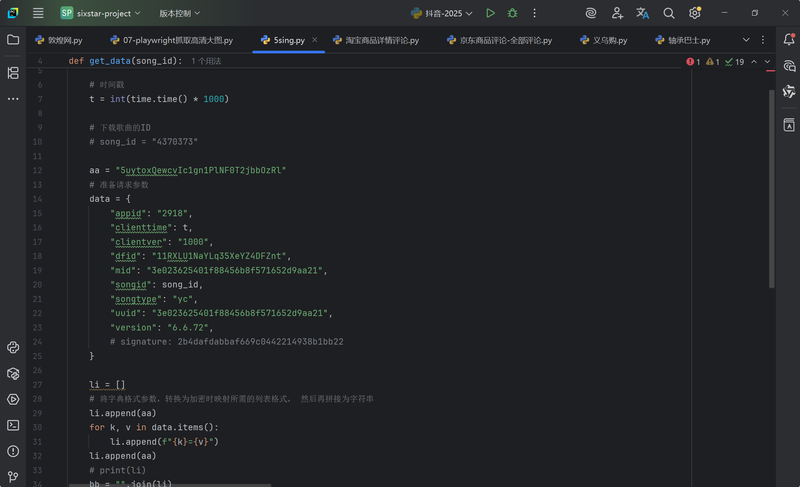Click the PyCharm logo icon

click(13, 13)
